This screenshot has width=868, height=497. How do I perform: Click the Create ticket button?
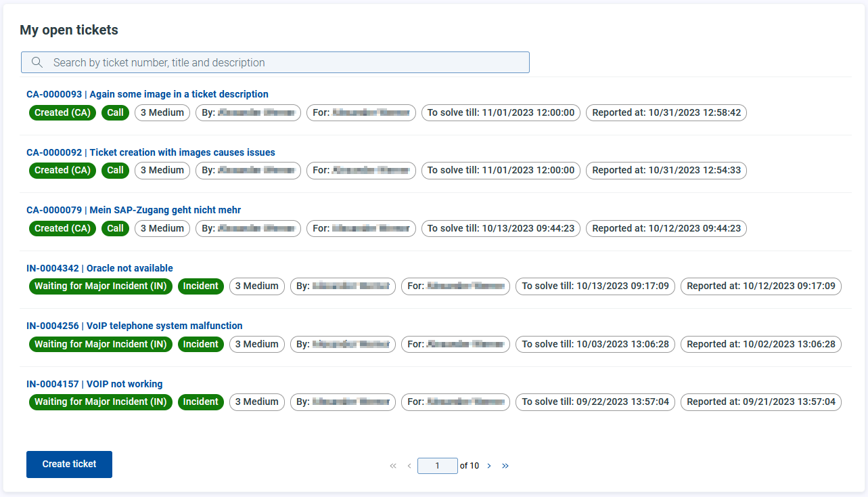point(69,464)
